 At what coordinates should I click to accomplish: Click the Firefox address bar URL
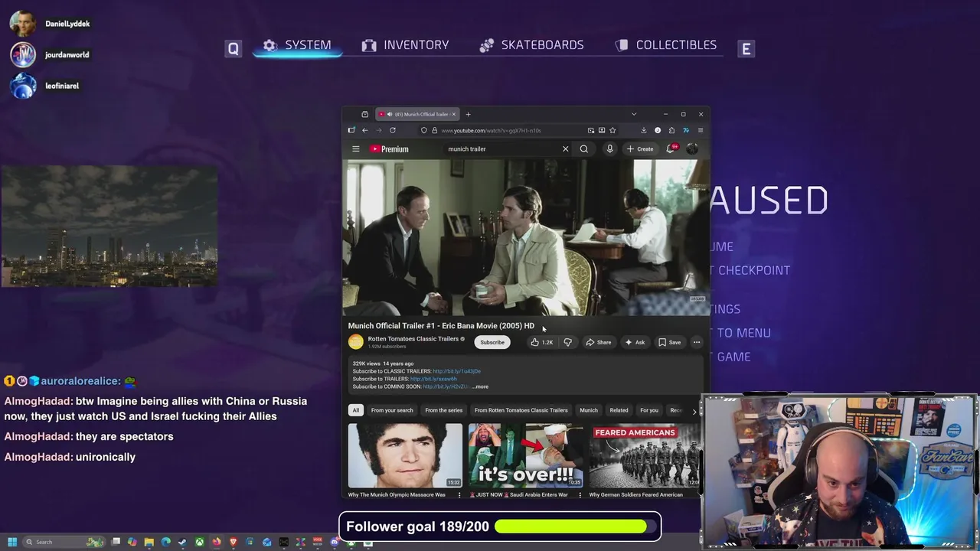pyautogui.click(x=491, y=130)
